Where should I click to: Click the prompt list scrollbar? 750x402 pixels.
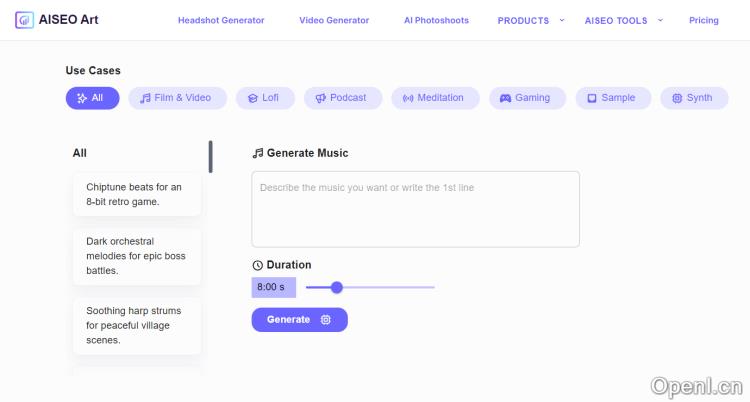(x=210, y=156)
